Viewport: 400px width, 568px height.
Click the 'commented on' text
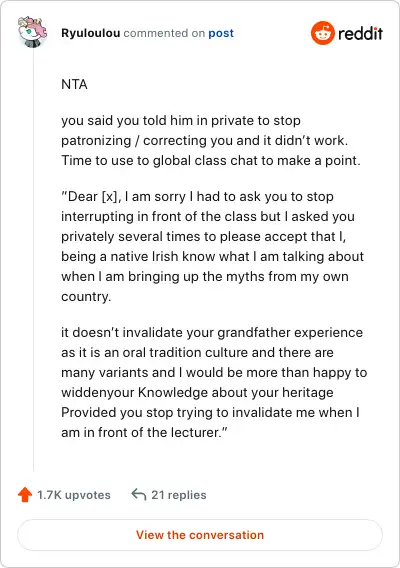click(164, 33)
